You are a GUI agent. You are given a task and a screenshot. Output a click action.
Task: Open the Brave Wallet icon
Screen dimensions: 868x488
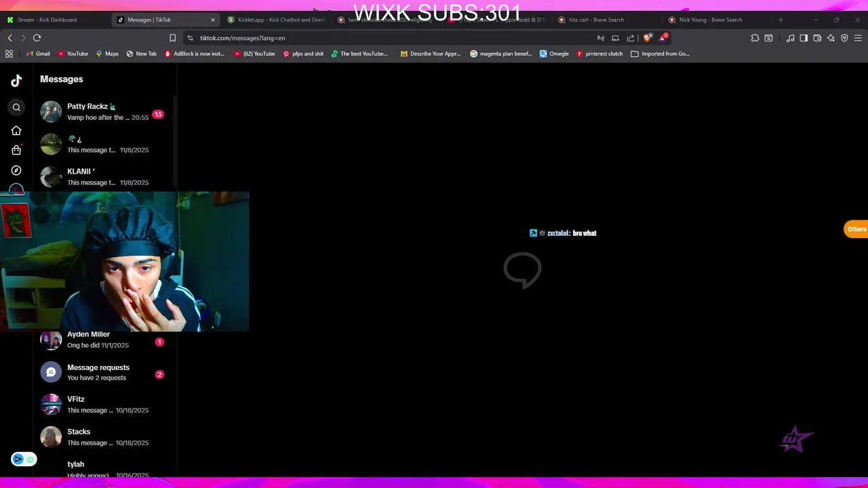coord(817,38)
